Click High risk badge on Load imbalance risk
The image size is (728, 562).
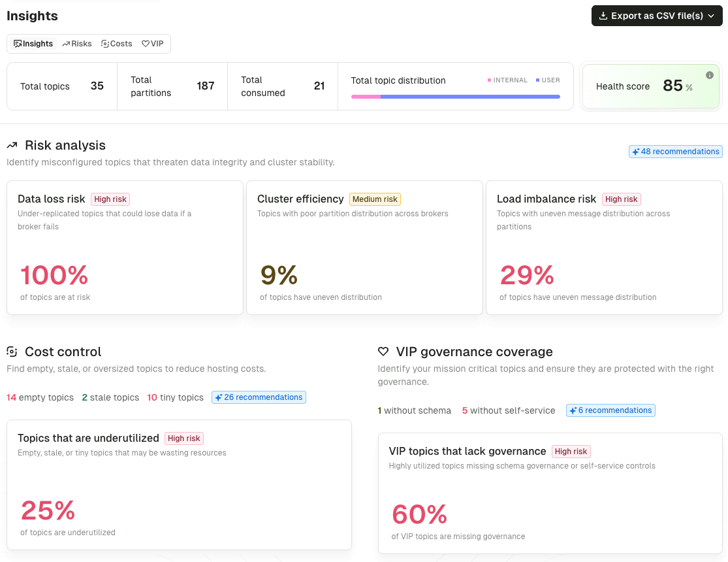tap(621, 199)
